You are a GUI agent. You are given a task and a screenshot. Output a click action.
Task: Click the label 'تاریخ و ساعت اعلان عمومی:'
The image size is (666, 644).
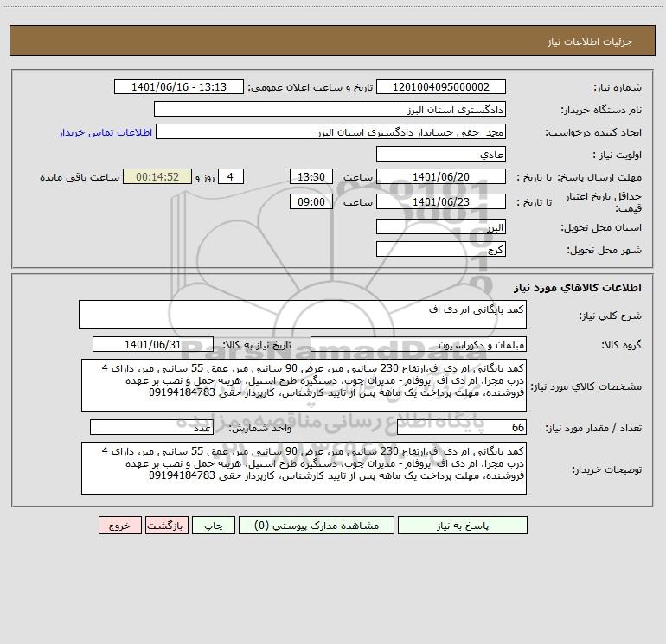pyautogui.click(x=310, y=87)
